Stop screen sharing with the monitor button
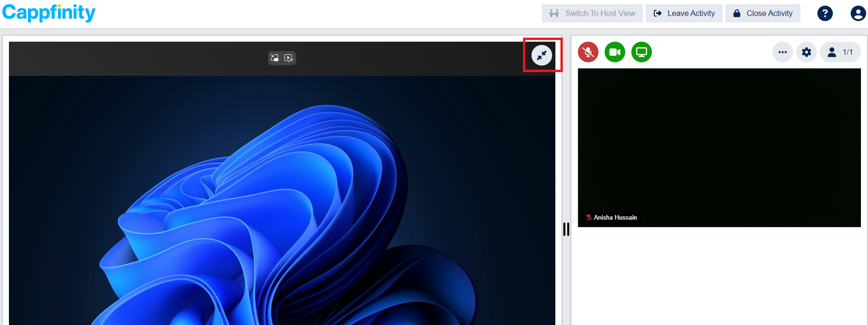Screen dimensions: 868x325 (642, 52)
